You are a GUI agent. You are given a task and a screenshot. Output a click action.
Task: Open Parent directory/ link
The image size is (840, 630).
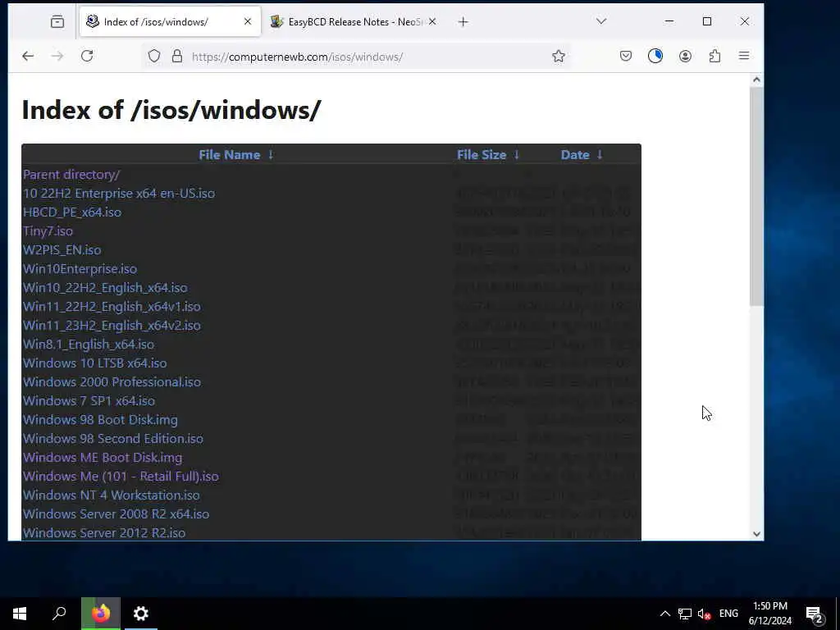[x=71, y=175]
